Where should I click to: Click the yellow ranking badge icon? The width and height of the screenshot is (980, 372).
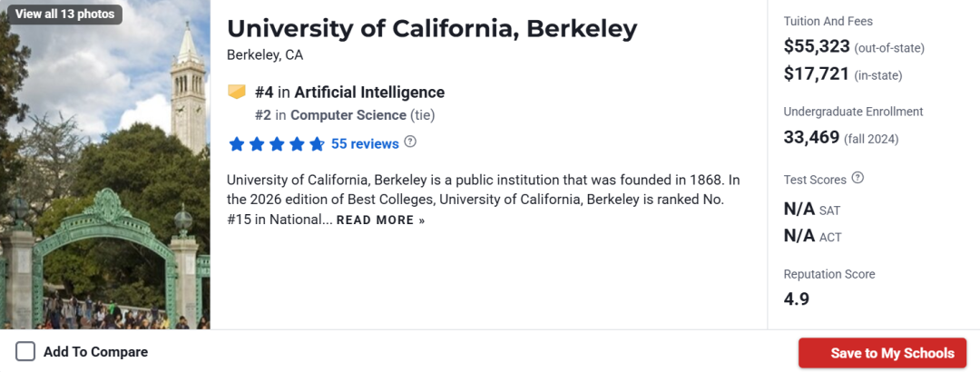pyautogui.click(x=237, y=92)
